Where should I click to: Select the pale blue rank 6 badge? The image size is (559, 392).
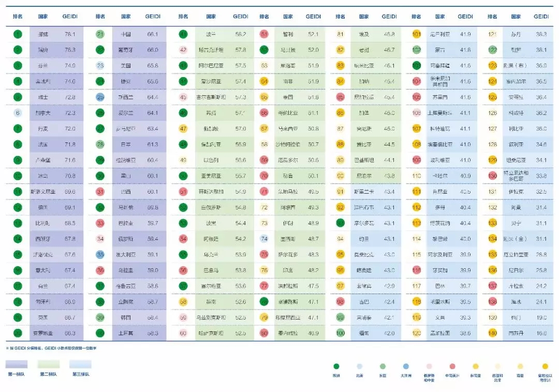click(18, 113)
